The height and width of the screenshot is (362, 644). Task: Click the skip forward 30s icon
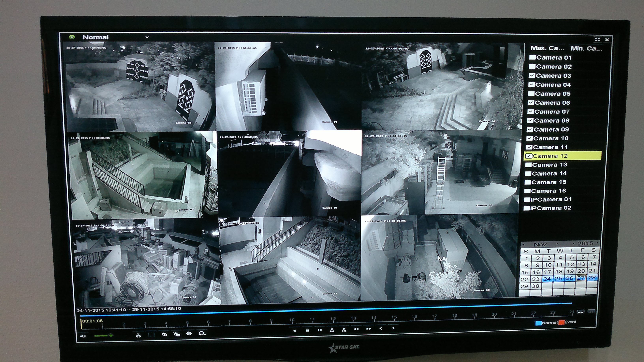pyautogui.click(x=344, y=330)
